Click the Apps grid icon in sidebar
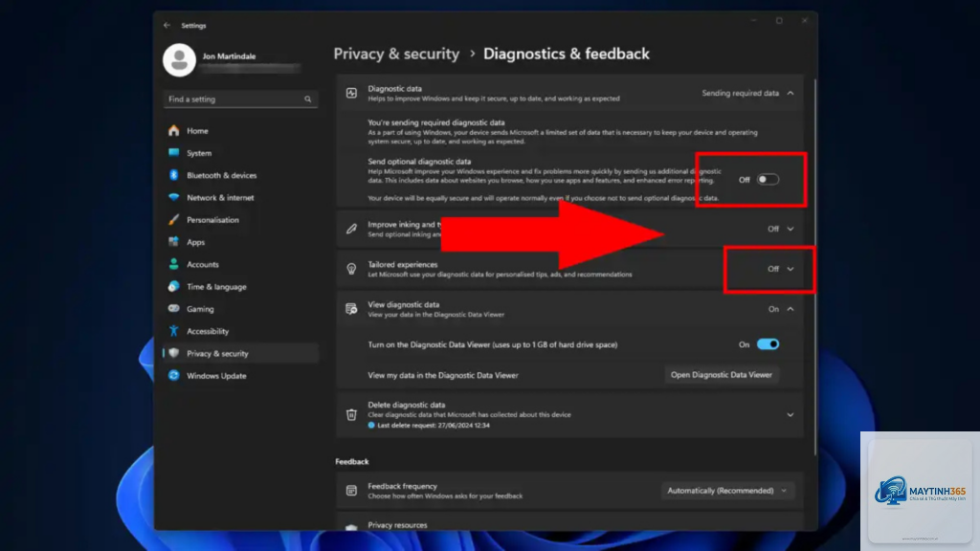 [174, 242]
